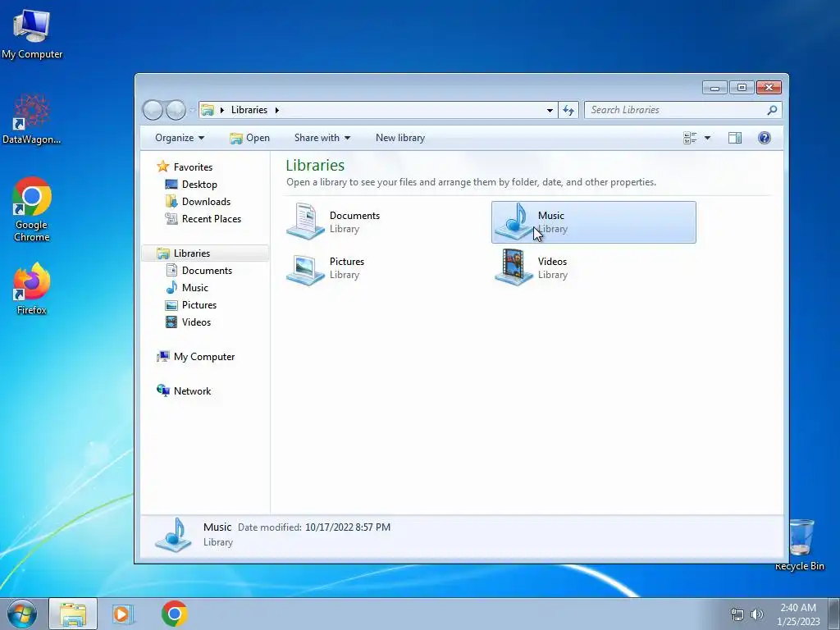Click the network tray icon

click(737, 614)
